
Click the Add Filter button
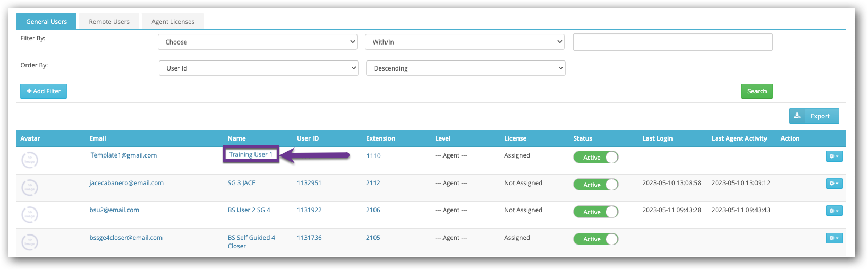pos(44,91)
